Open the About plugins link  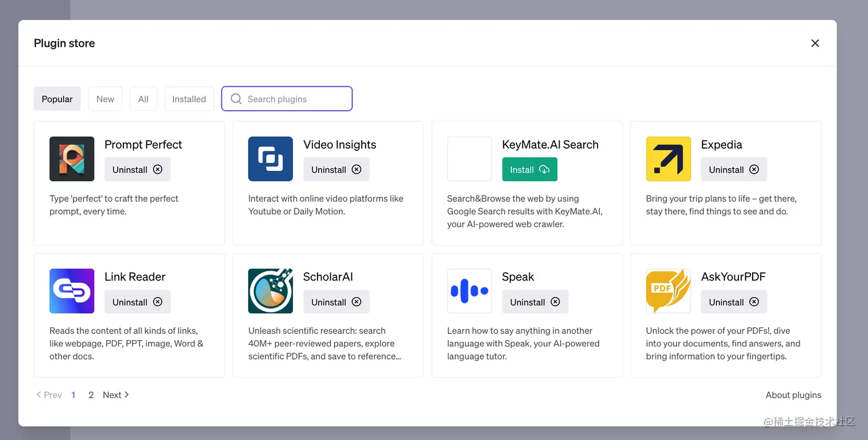click(x=793, y=395)
